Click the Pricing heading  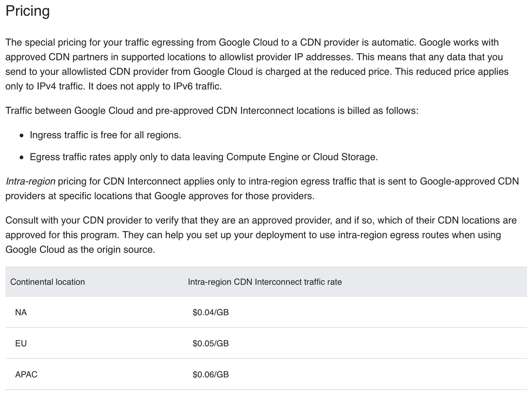[x=28, y=11]
